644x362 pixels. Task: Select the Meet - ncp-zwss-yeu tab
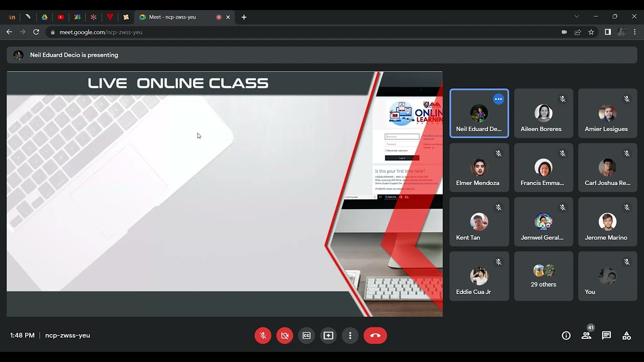[185, 17]
